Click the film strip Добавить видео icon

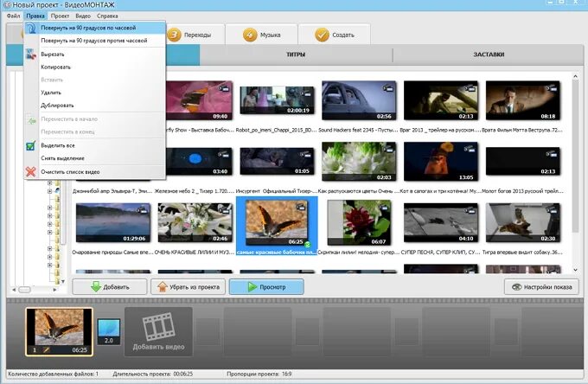[158, 326]
